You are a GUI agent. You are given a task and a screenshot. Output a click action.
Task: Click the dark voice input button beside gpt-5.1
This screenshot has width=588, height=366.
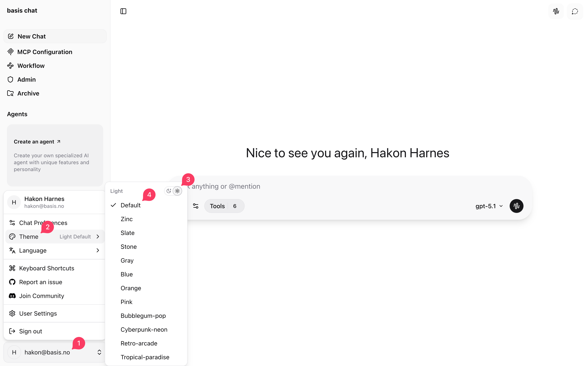(x=516, y=206)
